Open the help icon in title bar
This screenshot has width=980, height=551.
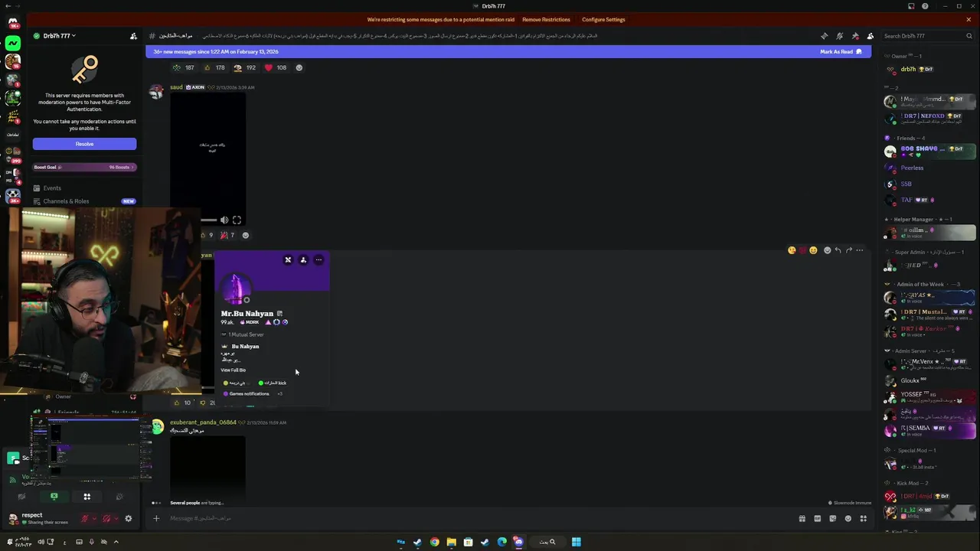point(925,6)
